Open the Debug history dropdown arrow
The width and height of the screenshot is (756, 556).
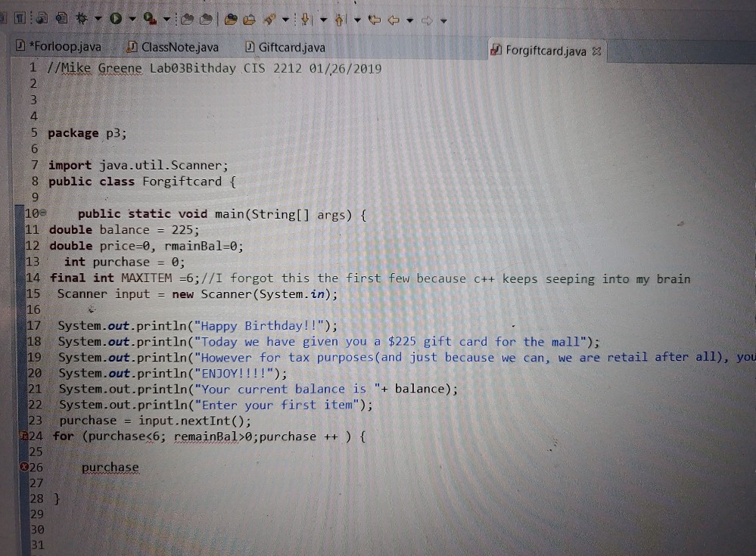coord(98,17)
